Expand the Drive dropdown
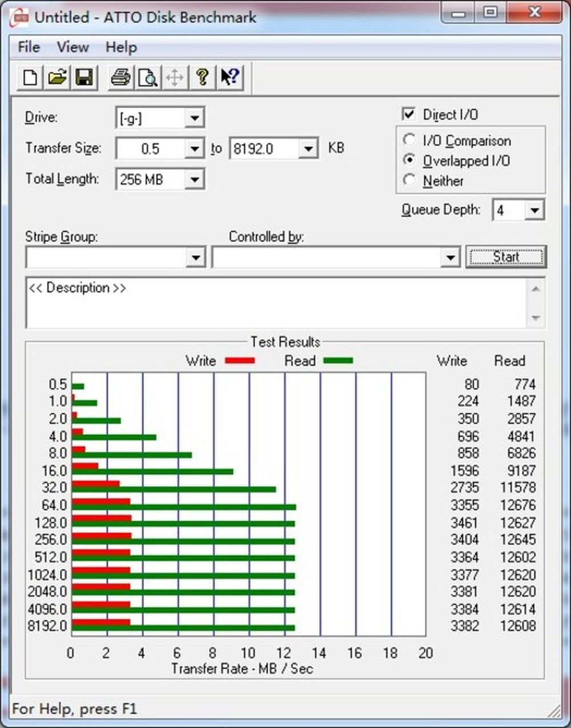The height and width of the screenshot is (728, 571). pos(195,118)
